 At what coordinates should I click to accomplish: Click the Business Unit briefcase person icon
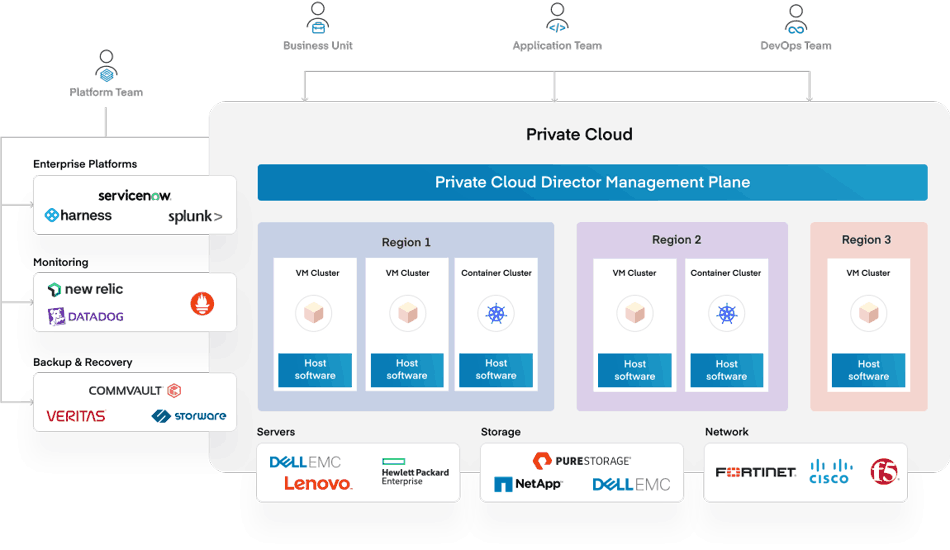317,18
